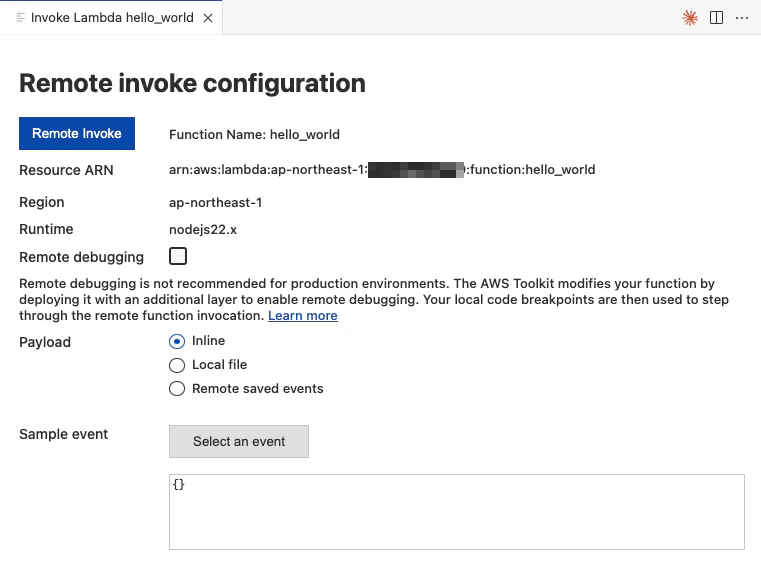Split the editor with the layout icon

click(716, 18)
